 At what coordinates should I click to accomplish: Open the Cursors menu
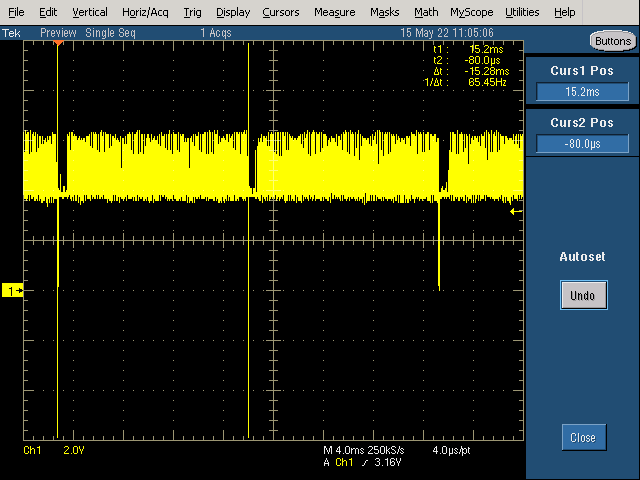point(280,12)
